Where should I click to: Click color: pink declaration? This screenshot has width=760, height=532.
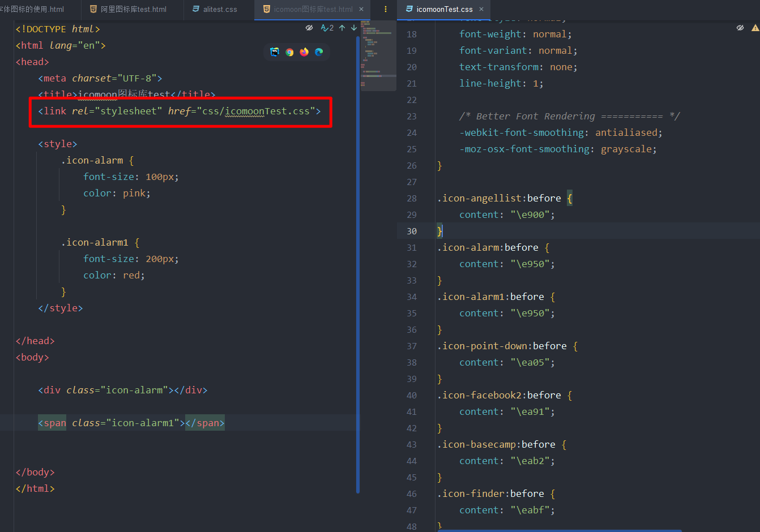[117, 193]
